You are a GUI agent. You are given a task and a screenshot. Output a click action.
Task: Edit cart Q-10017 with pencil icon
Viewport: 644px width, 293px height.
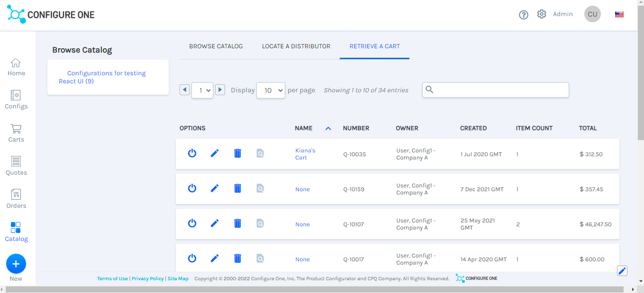point(215,258)
